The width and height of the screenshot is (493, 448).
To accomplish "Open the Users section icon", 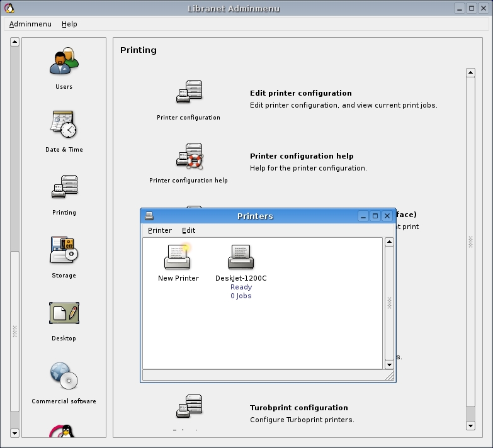I will pyautogui.click(x=64, y=62).
